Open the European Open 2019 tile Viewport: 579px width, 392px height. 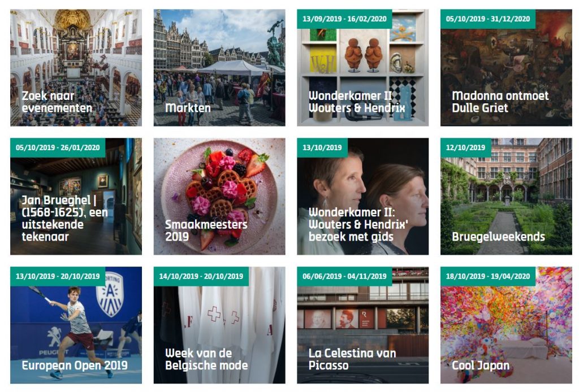(x=76, y=325)
